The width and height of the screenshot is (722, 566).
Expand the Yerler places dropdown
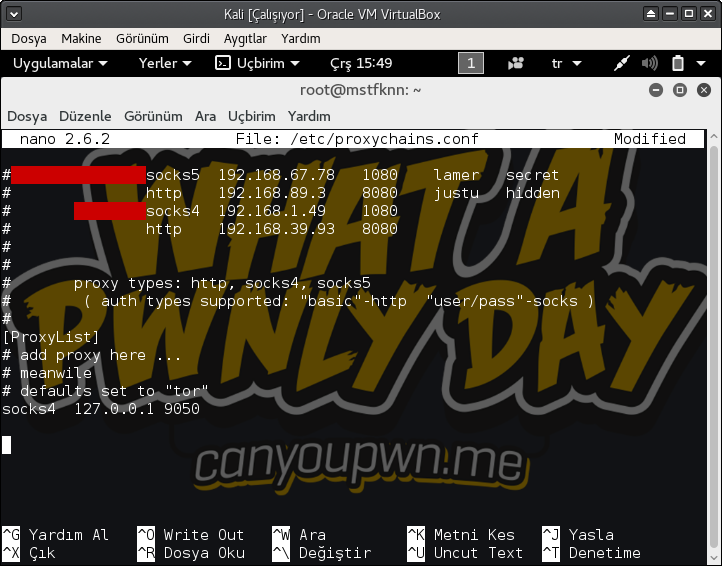[x=165, y=63]
